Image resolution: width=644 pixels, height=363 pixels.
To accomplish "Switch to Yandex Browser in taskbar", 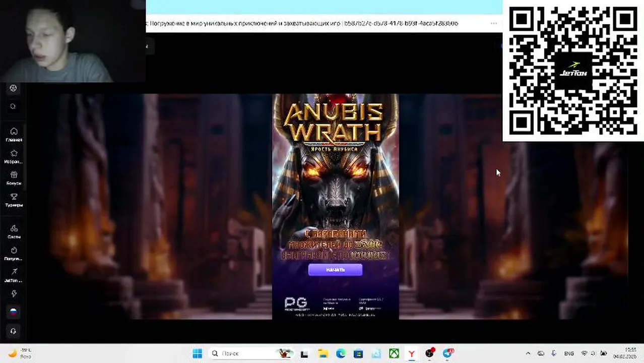I will [x=412, y=353].
